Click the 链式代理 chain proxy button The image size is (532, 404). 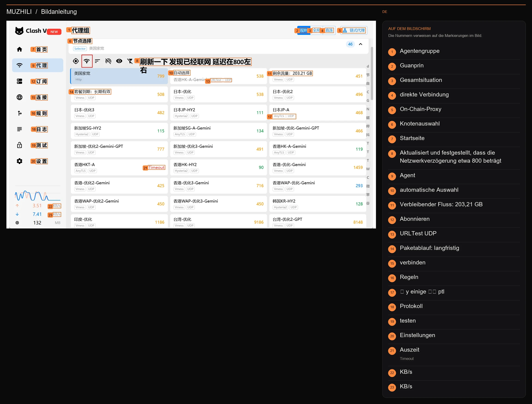coord(354,30)
